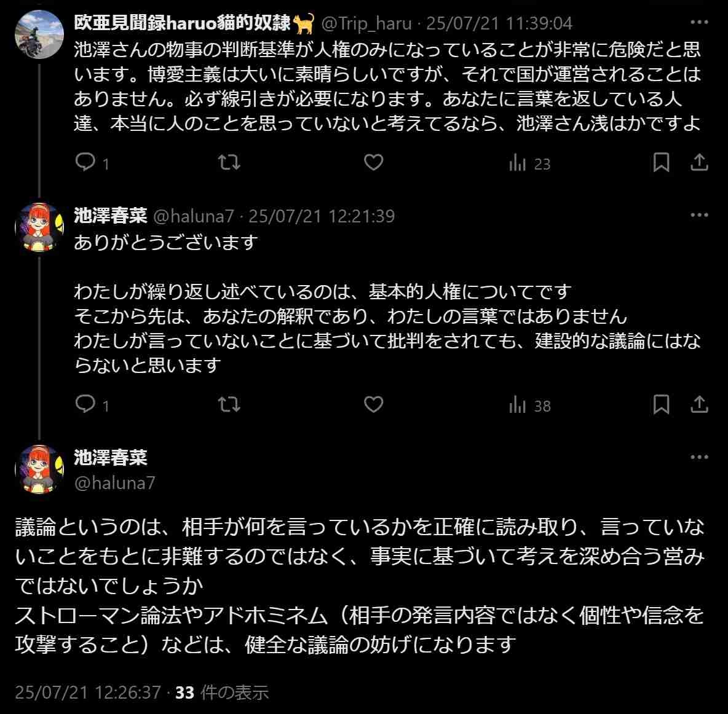
Task: Reply to the Trip_haru post
Action: (x=85, y=163)
